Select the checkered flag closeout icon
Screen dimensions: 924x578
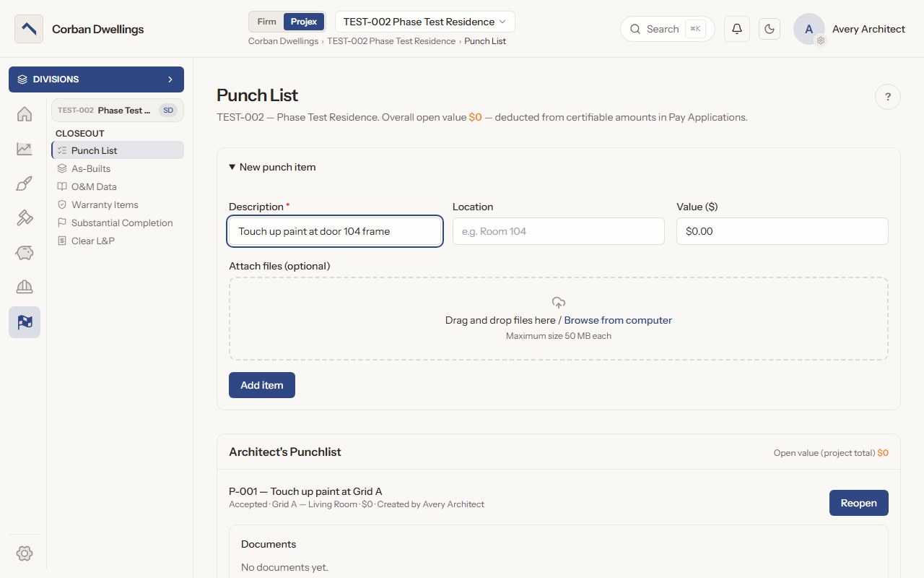pos(25,322)
